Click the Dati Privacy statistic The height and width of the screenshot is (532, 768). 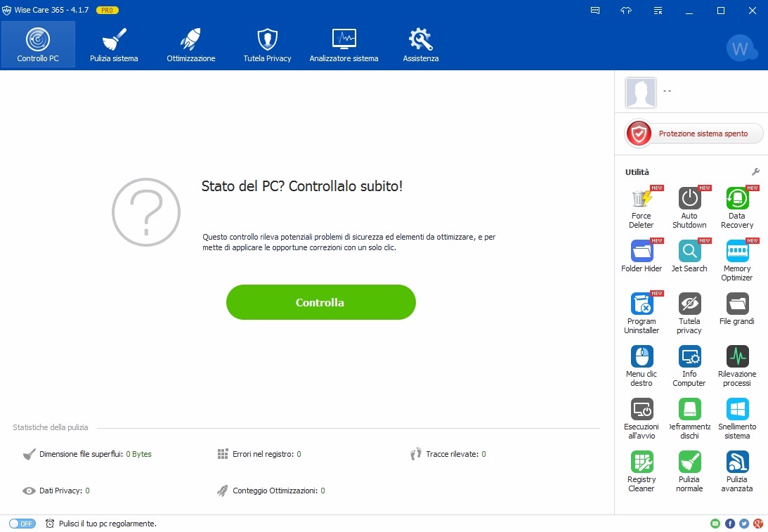point(56,491)
